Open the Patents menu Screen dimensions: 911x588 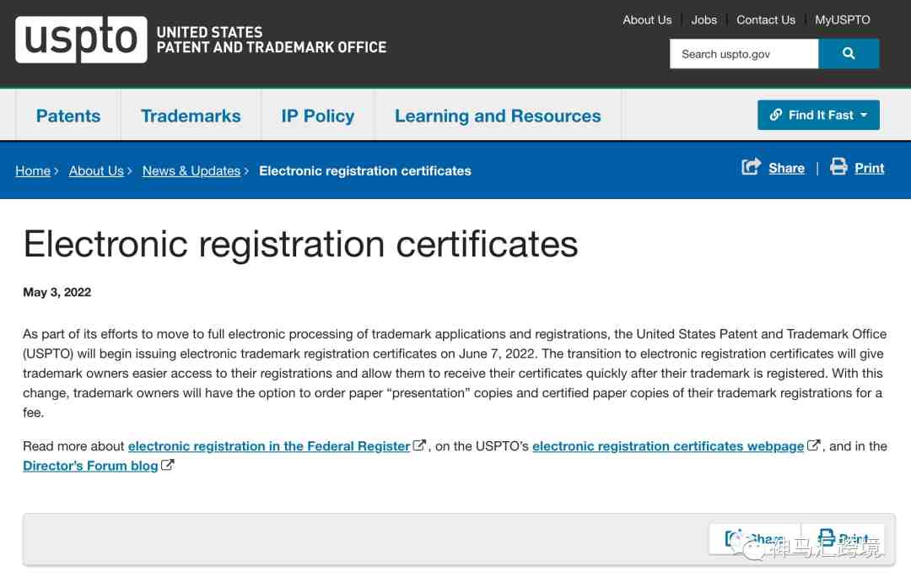(68, 116)
